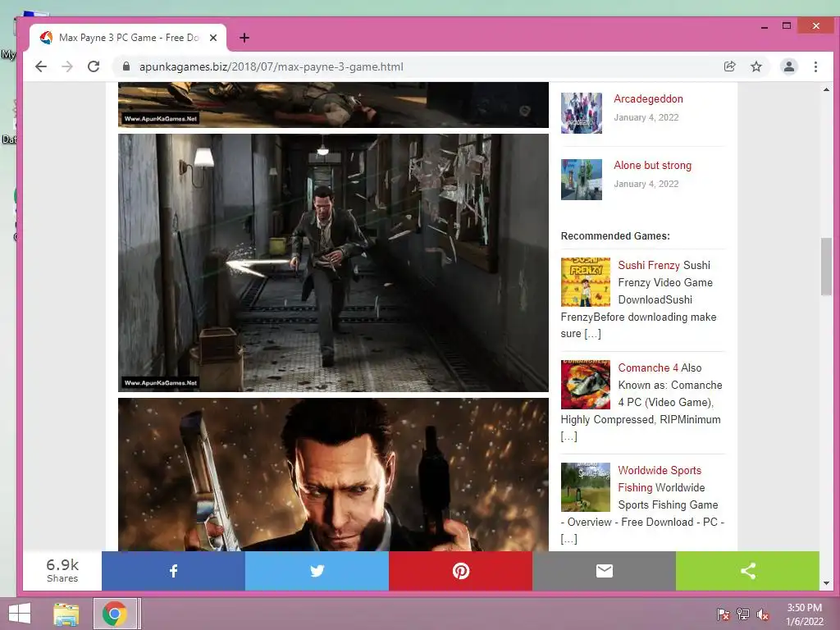840x630 pixels.
Task: Click the Alone but strong thumbnail
Action: click(582, 180)
